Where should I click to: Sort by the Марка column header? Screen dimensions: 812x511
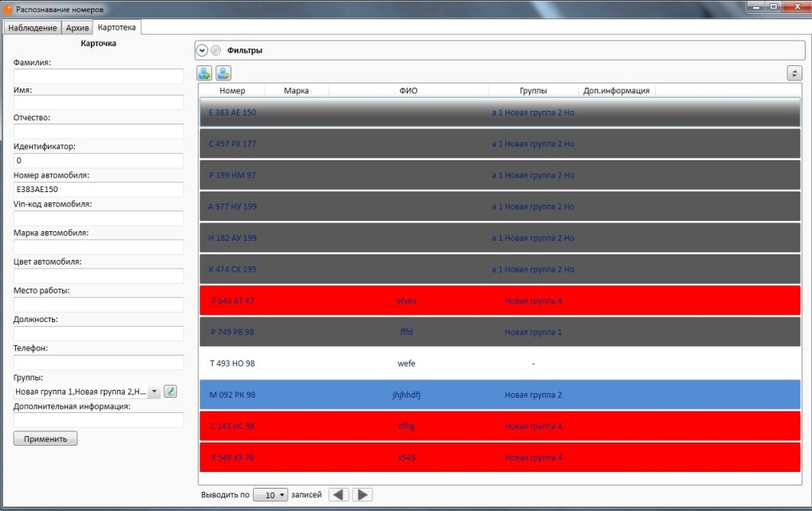pos(296,91)
